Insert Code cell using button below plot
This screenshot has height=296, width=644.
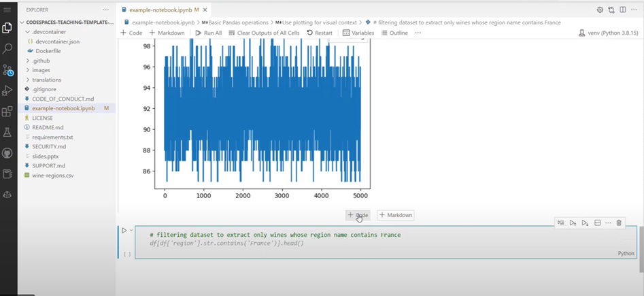(x=358, y=215)
